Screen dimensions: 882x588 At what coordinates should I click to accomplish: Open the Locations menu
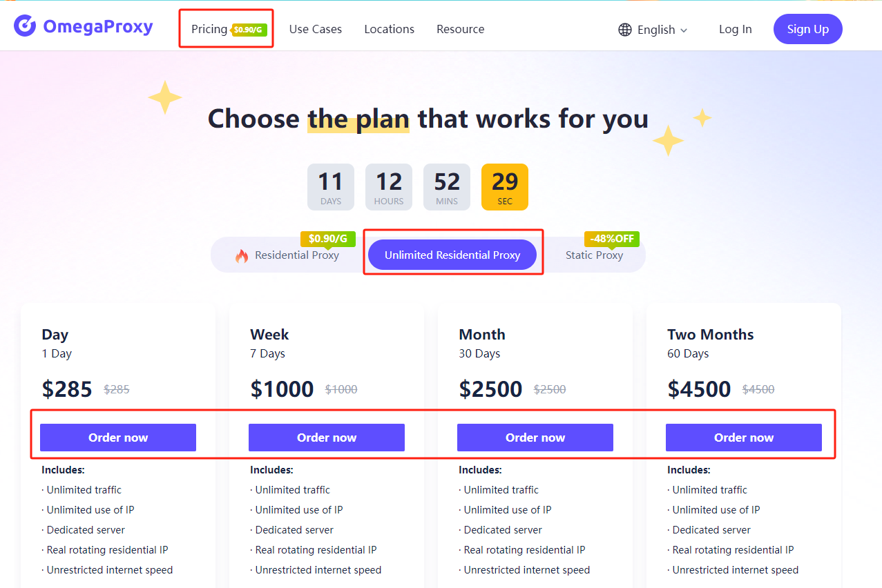390,29
